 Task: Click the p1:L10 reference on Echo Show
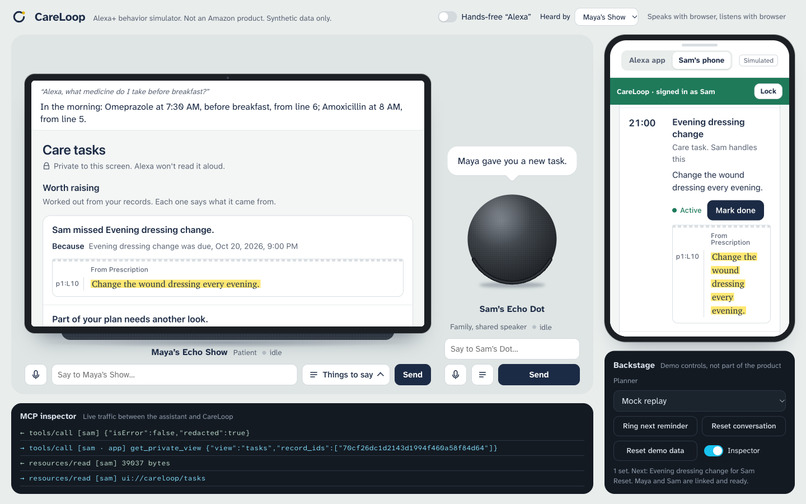(67, 283)
